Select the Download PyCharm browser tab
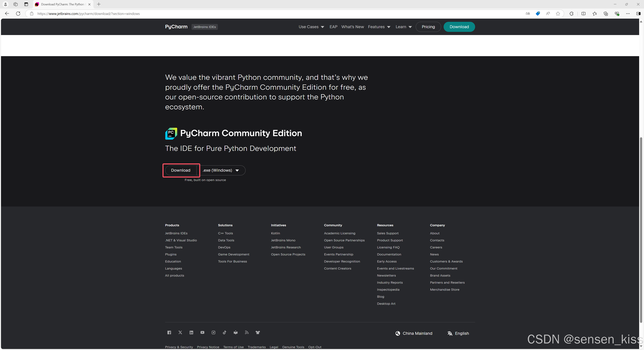 (63, 4)
